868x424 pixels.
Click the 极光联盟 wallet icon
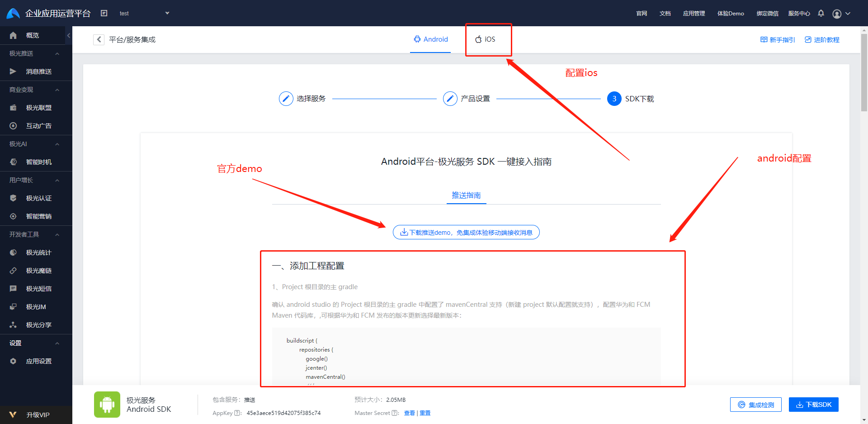pyautogui.click(x=13, y=108)
